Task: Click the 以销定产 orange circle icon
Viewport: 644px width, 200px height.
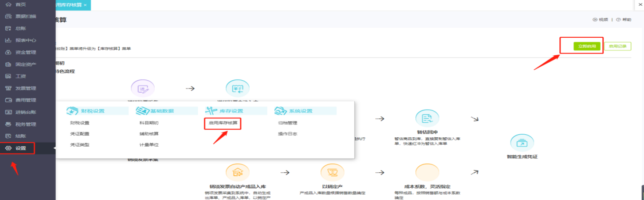Action: click(332, 172)
